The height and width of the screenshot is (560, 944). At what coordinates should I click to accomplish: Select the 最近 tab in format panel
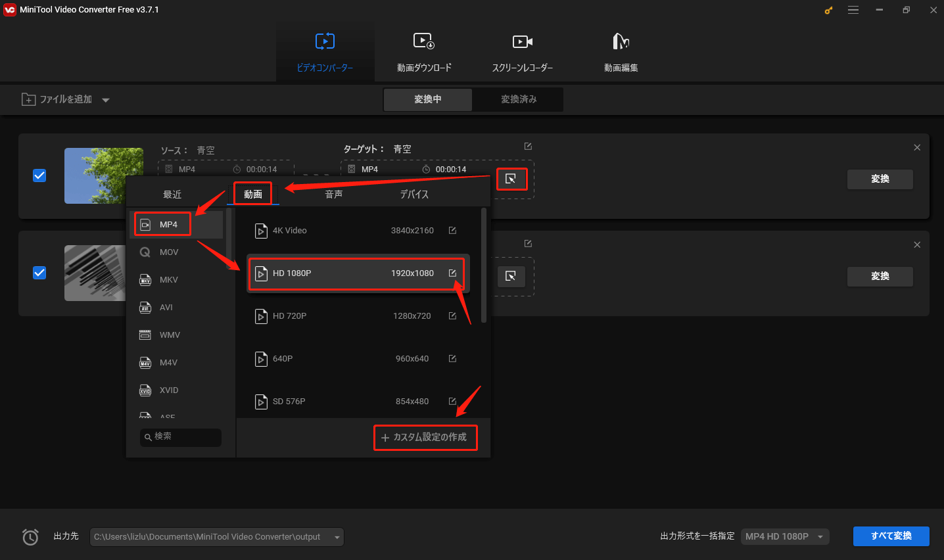(172, 194)
